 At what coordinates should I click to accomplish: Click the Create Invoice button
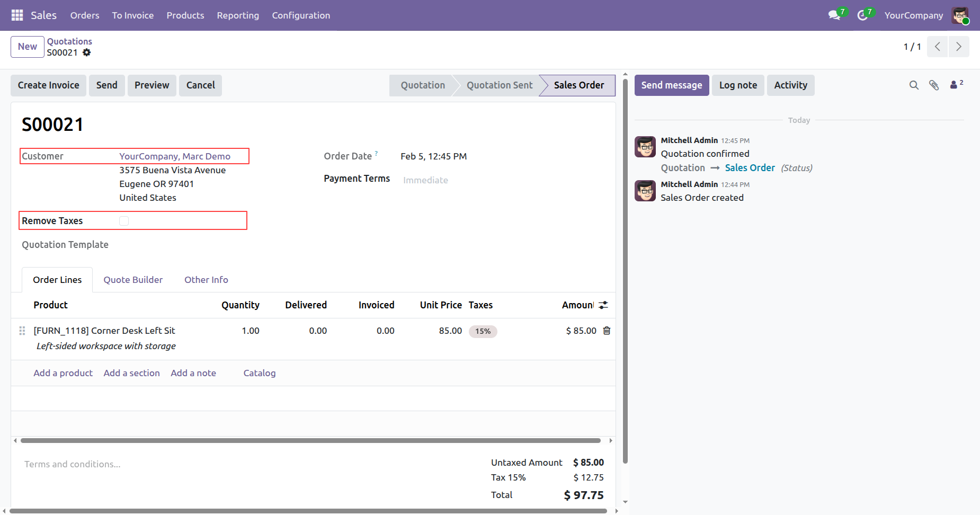[x=48, y=85]
